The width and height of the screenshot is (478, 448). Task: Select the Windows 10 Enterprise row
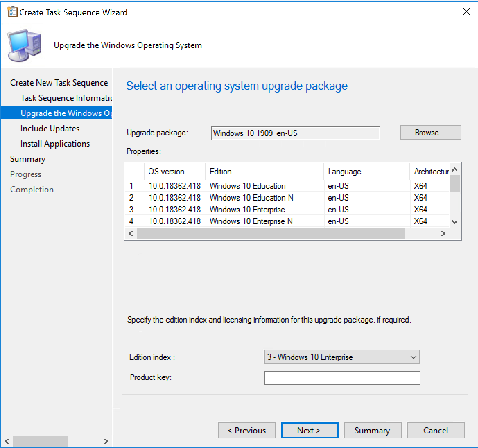(287, 210)
